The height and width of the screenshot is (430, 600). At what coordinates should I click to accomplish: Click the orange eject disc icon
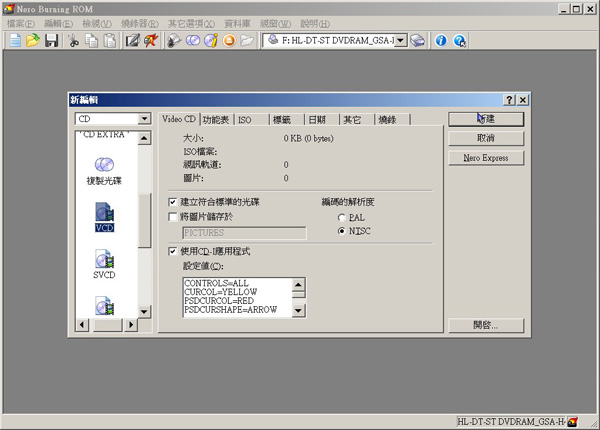(x=229, y=40)
